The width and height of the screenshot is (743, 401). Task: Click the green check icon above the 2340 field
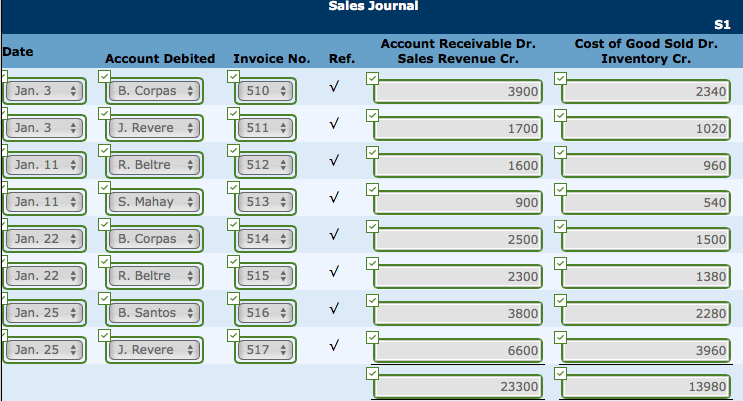coord(561,78)
